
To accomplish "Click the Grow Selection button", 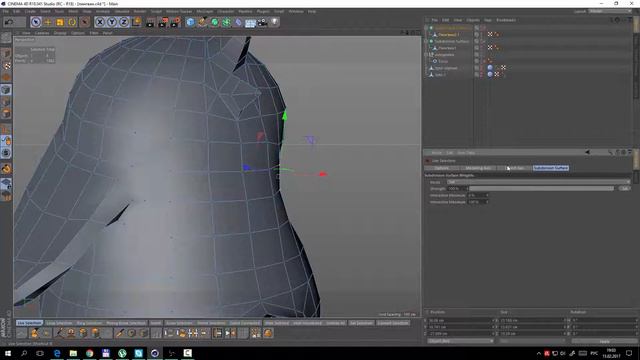I will pos(179,323).
